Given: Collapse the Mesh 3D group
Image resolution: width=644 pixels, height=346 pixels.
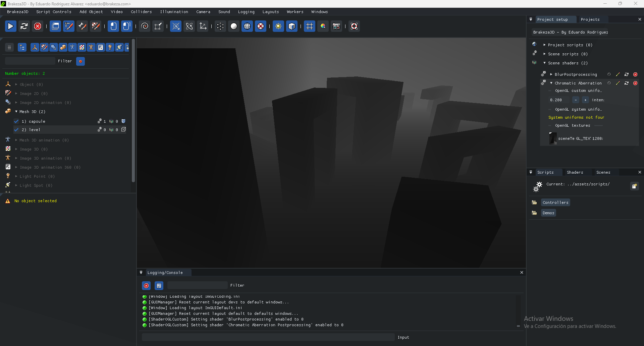Looking at the screenshot, I should pos(16,112).
